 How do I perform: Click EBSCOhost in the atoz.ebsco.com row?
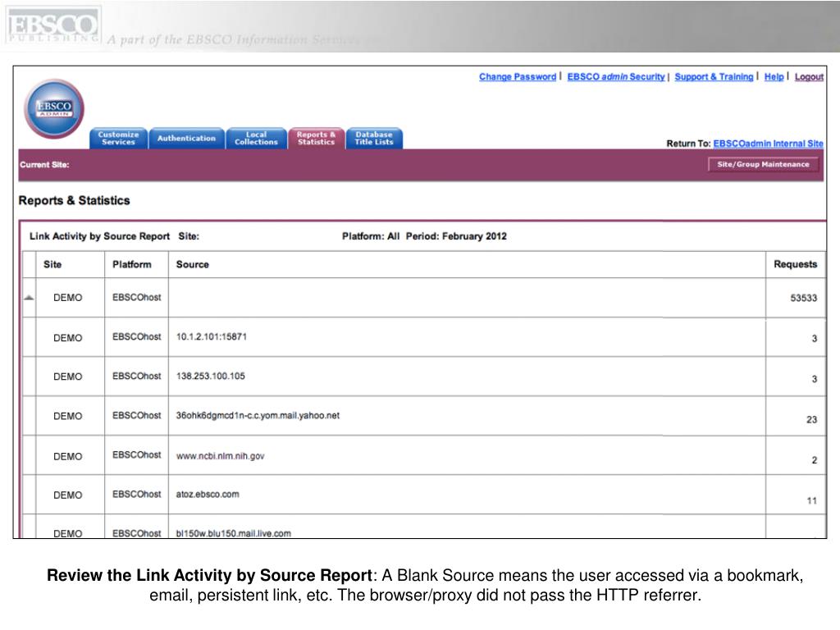[137, 495]
